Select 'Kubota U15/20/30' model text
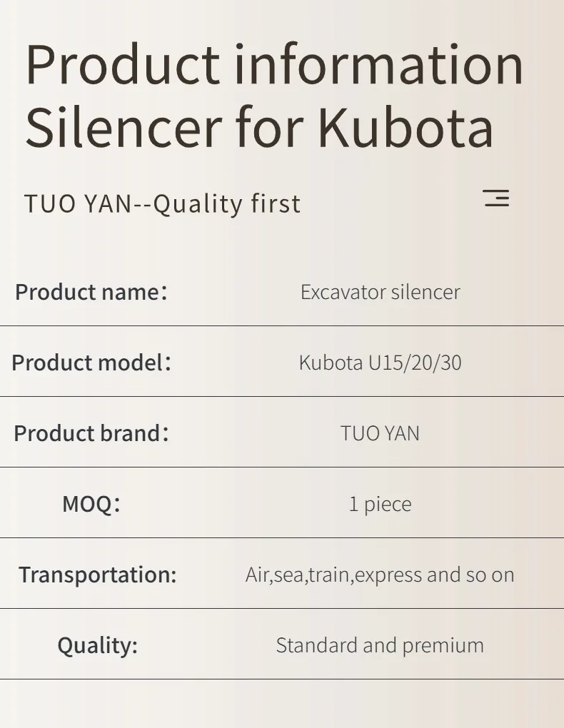 (x=380, y=363)
